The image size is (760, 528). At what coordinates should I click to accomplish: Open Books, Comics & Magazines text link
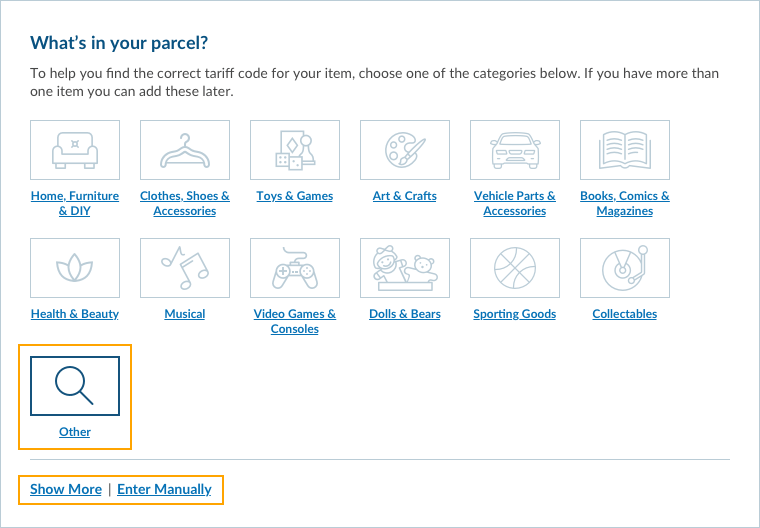[625, 203]
